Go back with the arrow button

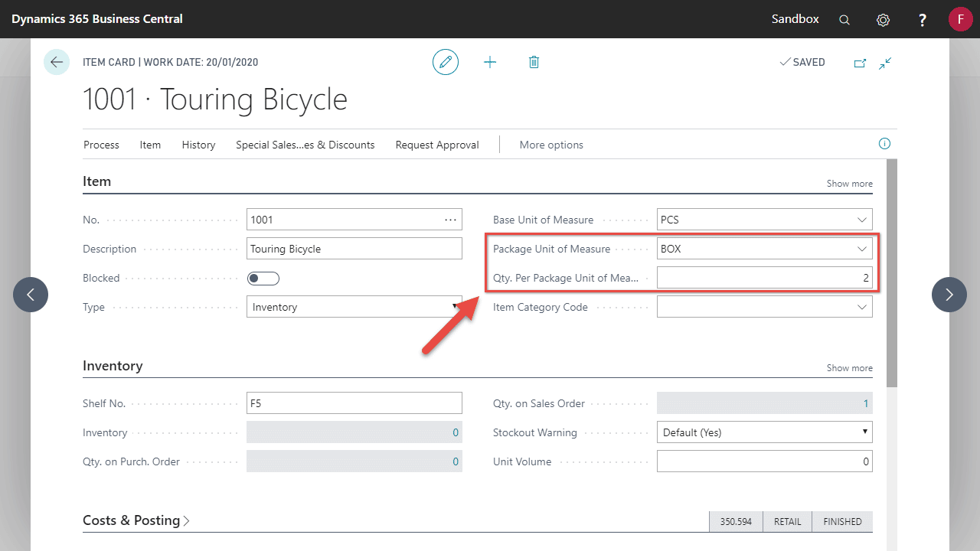click(57, 62)
